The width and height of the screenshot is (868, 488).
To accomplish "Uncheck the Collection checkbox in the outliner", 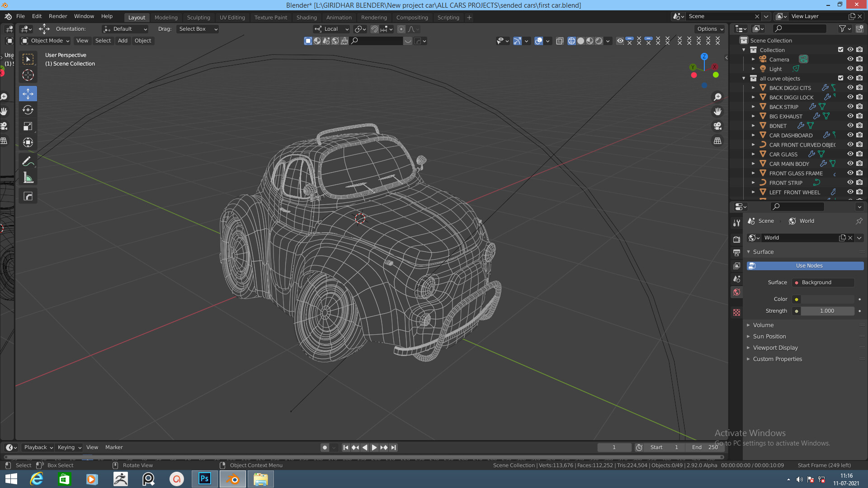I will click(x=841, y=50).
